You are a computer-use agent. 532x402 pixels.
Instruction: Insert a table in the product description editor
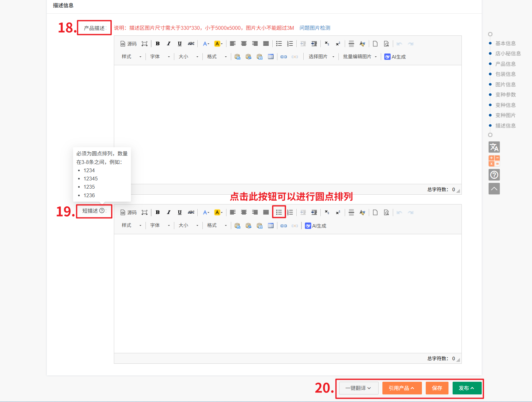(271, 57)
